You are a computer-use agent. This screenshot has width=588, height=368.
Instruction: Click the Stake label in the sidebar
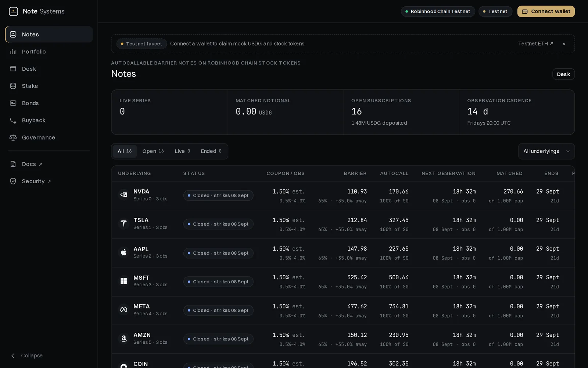point(30,86)
